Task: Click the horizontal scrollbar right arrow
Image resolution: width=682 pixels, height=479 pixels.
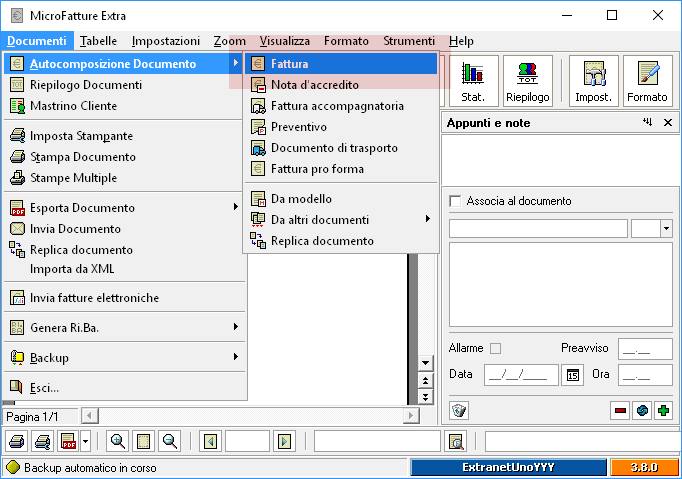Action: tap(411, 416)
